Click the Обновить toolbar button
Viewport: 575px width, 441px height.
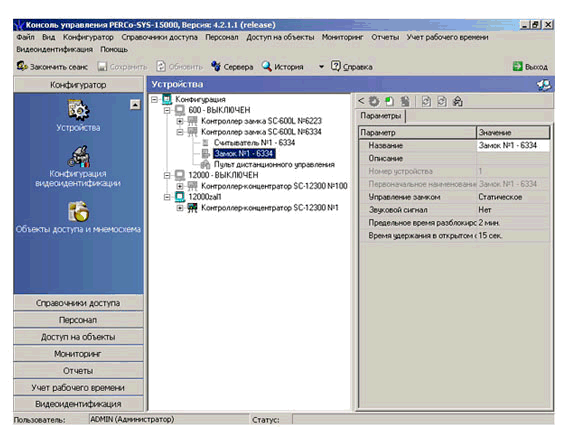pyautogui.click(x=180, y=67)
